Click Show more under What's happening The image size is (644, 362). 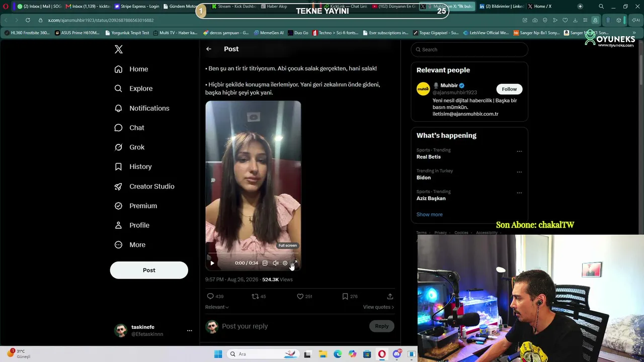(x=430, y=215)
